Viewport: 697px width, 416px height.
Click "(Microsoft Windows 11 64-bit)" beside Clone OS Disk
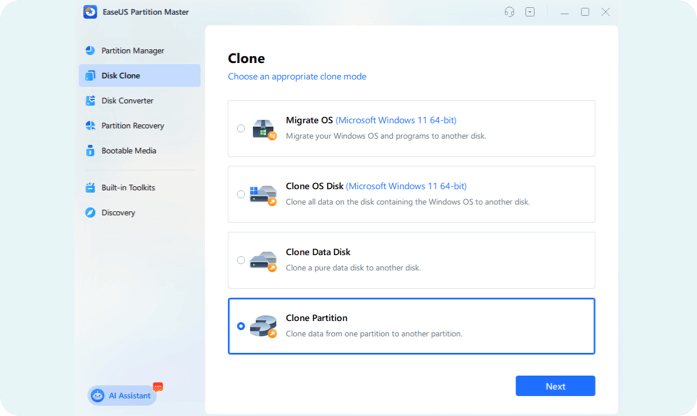point(406,186)
